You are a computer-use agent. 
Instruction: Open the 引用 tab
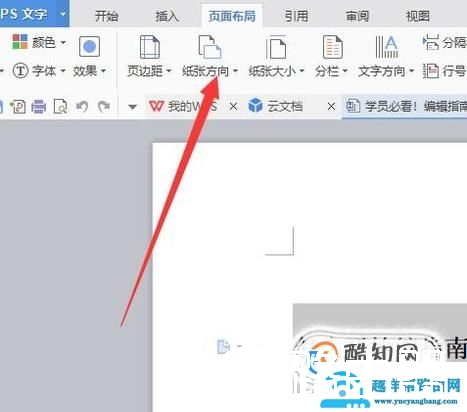[x=296, y=16]
